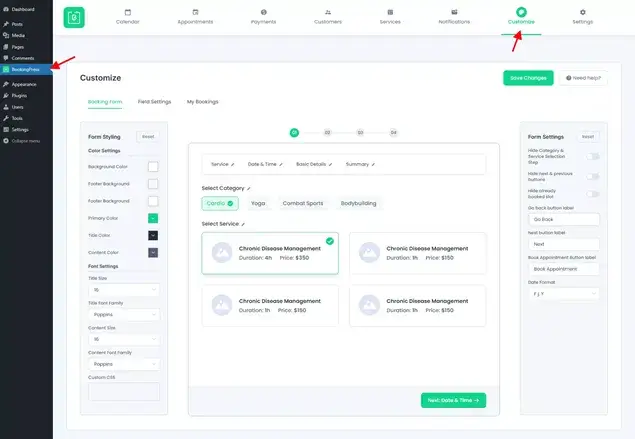Click the Next button label field
The image size is (635, 439).
point(564,244)
